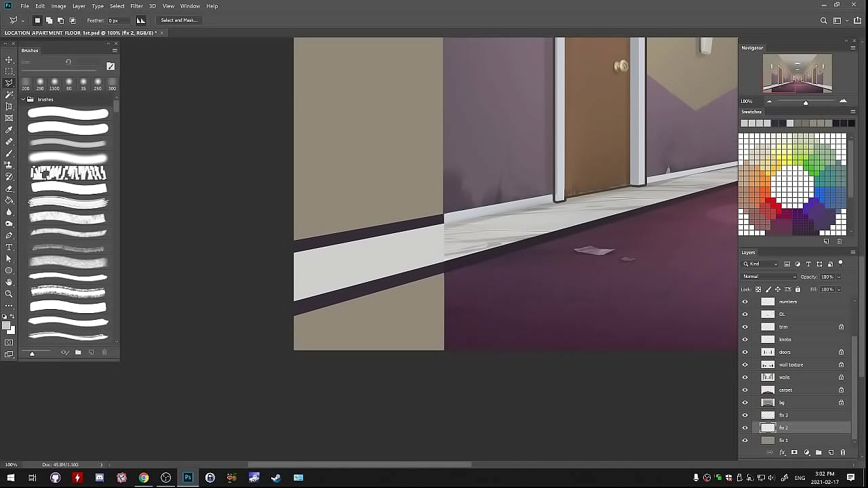868x488 pixels.
Task: Pick the Eraser tool
Action: coord(9,188)
